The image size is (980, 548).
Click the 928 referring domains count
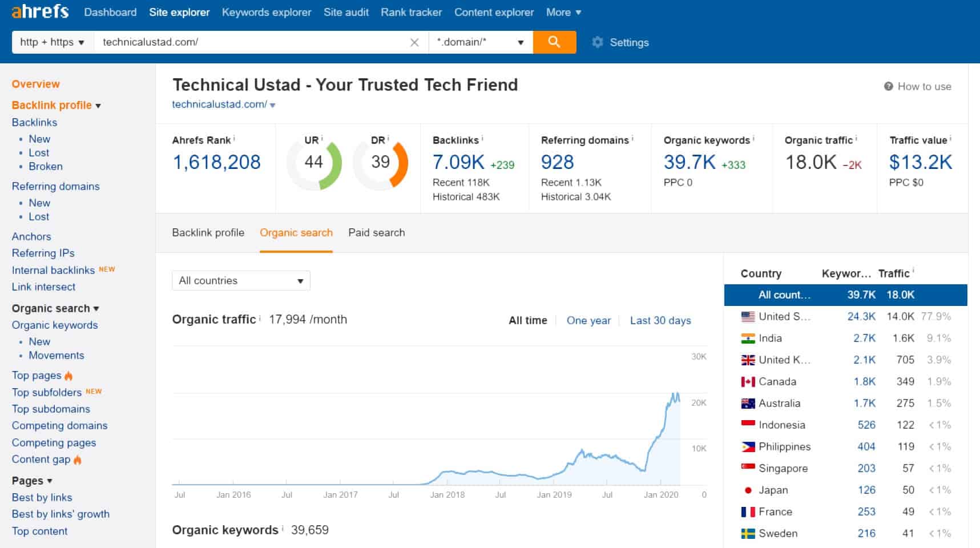[557, 162]
